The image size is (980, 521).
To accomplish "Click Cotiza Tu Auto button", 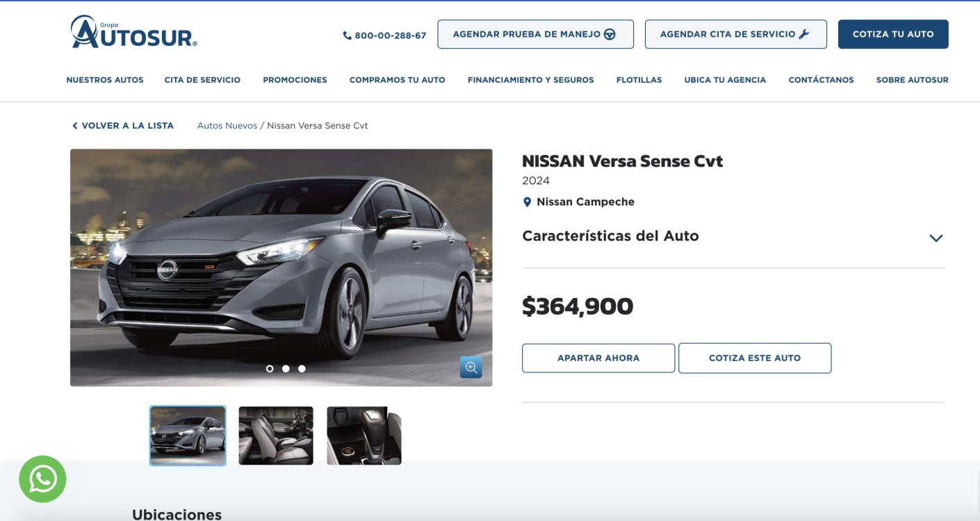I will (893, 34).
